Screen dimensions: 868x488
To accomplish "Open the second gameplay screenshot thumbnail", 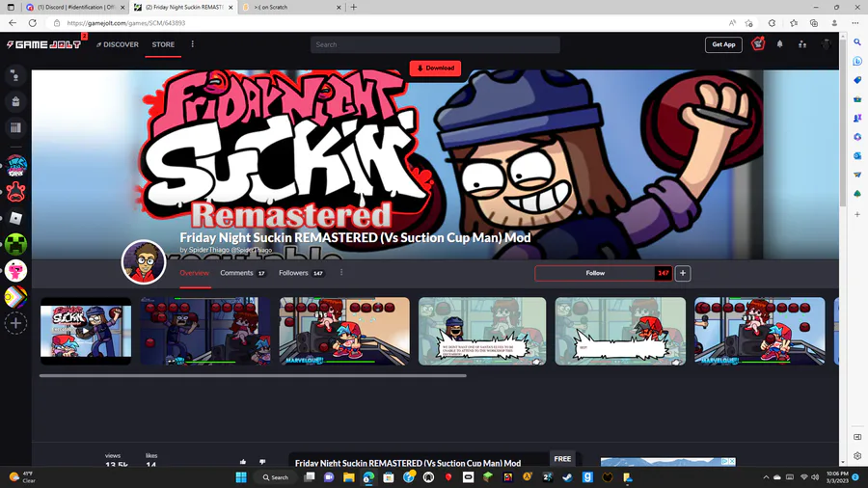I will tap(205, 332).
